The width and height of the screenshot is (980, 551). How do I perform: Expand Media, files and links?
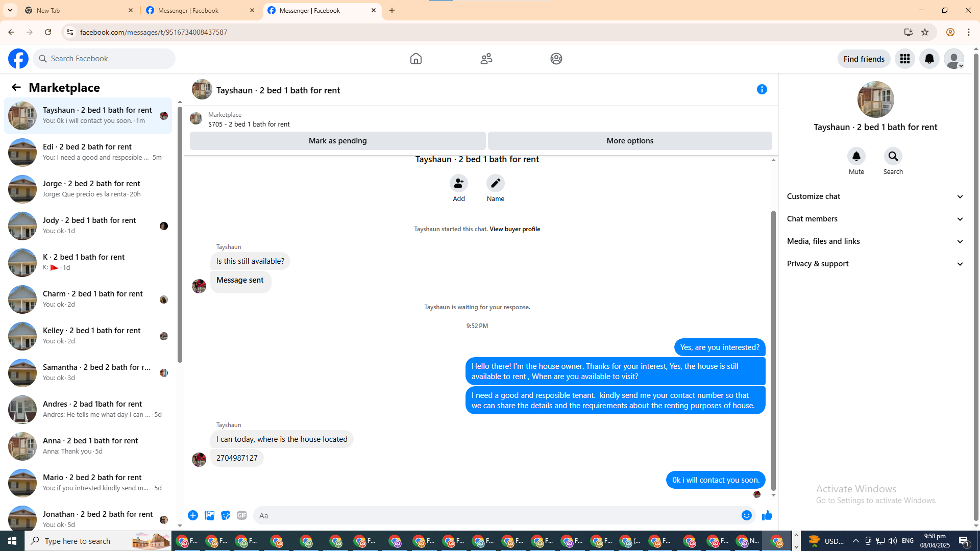tap(875, 241)
